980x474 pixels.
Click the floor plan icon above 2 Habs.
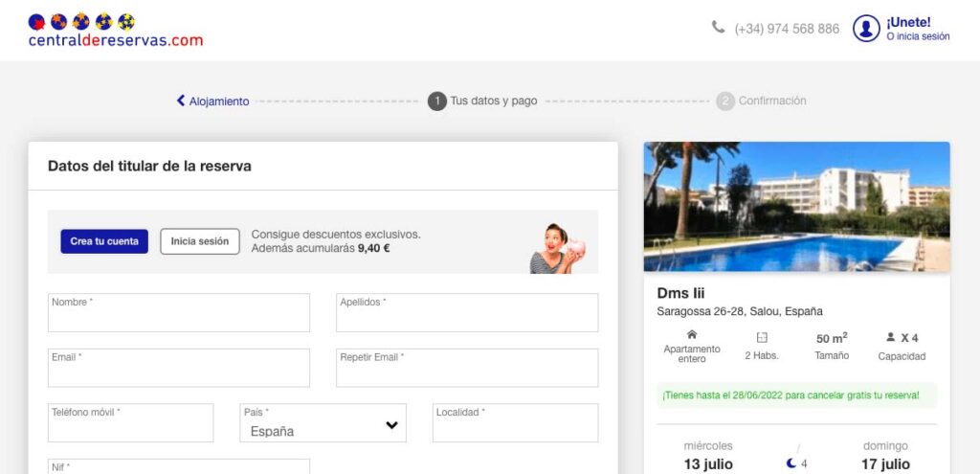pyautogui.click(x=761, y=338)
